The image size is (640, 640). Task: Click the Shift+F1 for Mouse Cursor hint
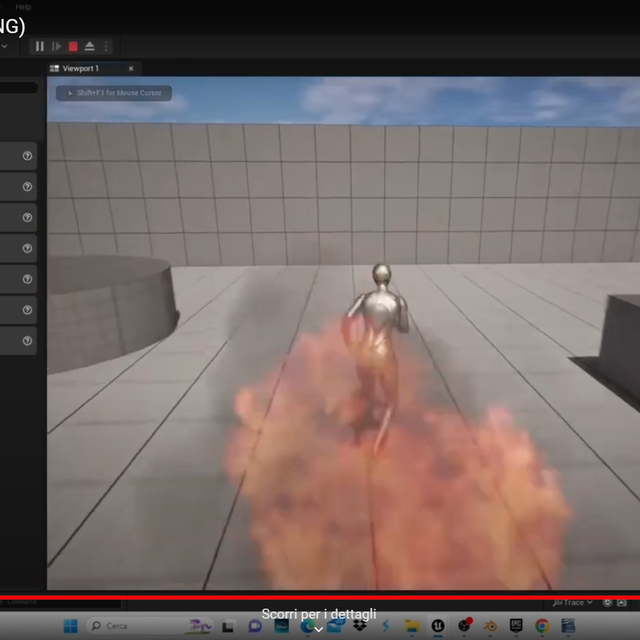tap(114, 93)
